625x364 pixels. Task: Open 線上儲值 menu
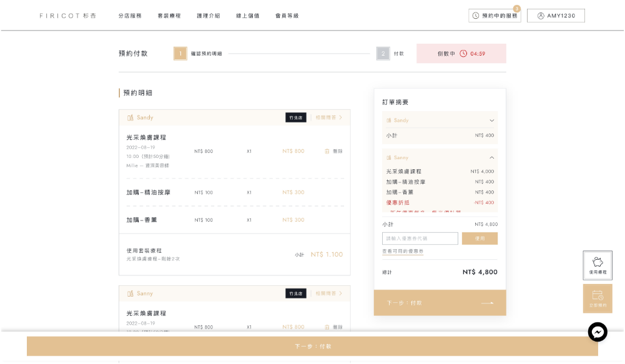tap(247, 16)
